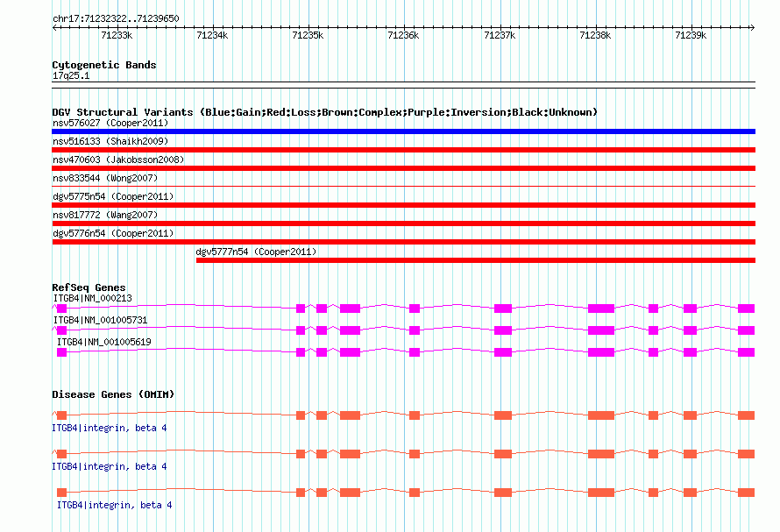
Task: Click the nsv470603 (Jakobsson2008) label
Action: (x=118, y=160)
